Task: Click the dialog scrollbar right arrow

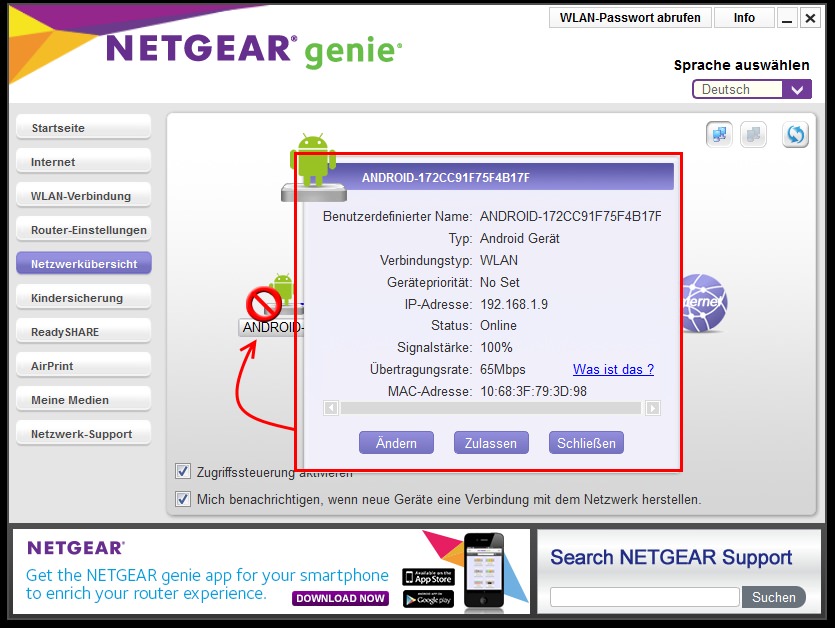Action: (x=652, y=408)
